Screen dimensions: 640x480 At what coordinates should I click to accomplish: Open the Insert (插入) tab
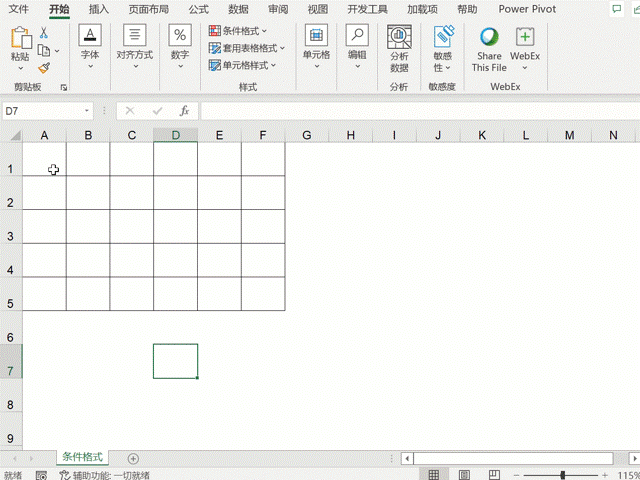point(99,9)
